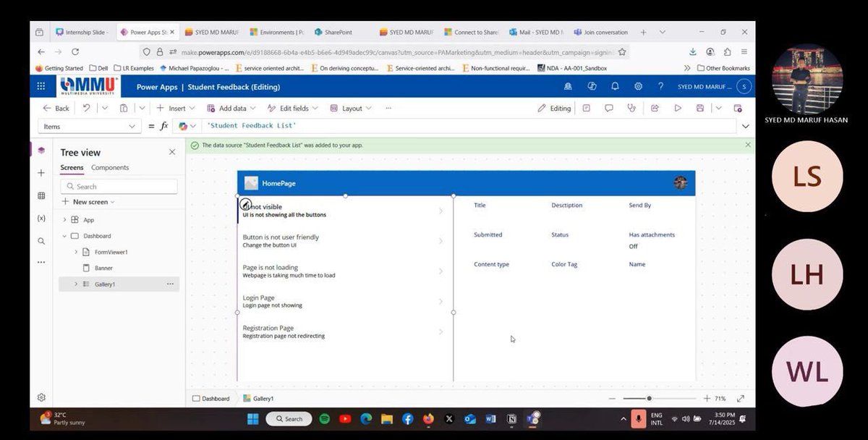Screen dimensions: 868x440
Task: Open Tree view layers icon in left rail
Action: point(41,151)
